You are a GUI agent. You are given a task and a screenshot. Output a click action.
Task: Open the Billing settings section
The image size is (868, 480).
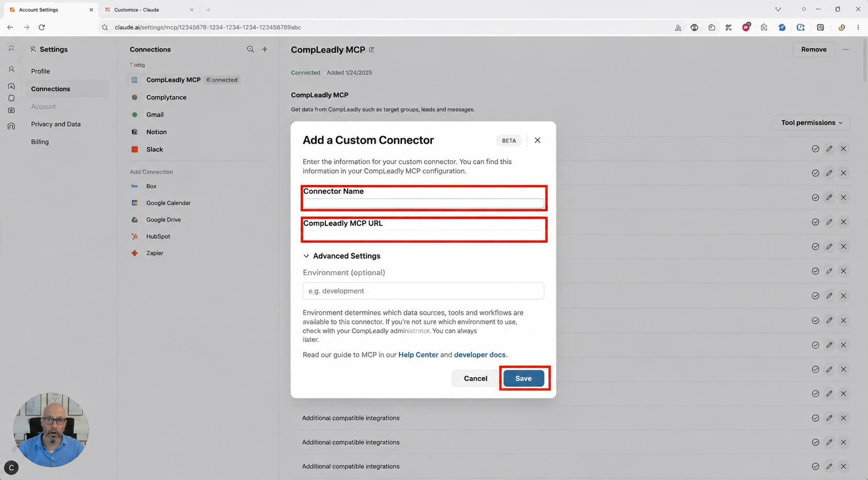40,141
